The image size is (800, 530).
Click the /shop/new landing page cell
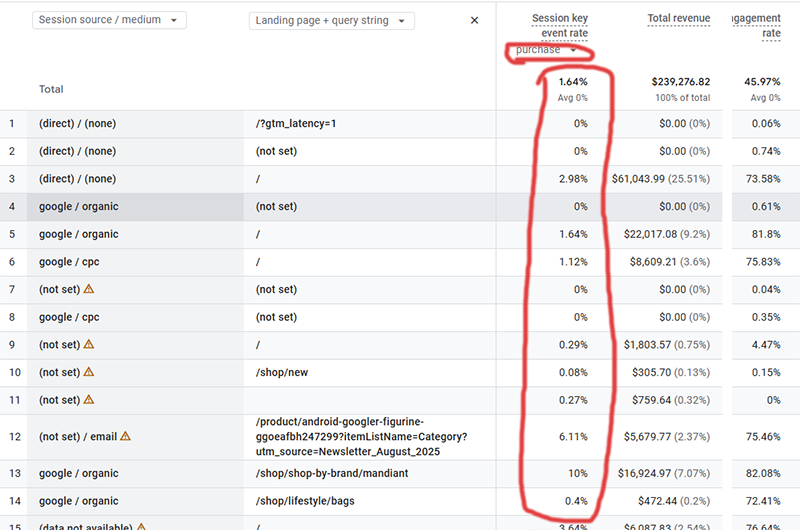pyautogui.click(x=282, y=372)
